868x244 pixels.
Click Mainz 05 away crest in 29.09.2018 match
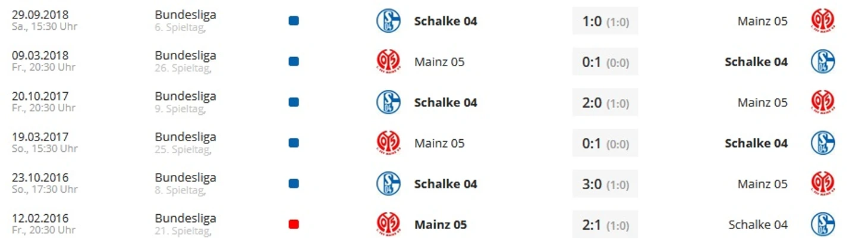(x=823, y=21)
